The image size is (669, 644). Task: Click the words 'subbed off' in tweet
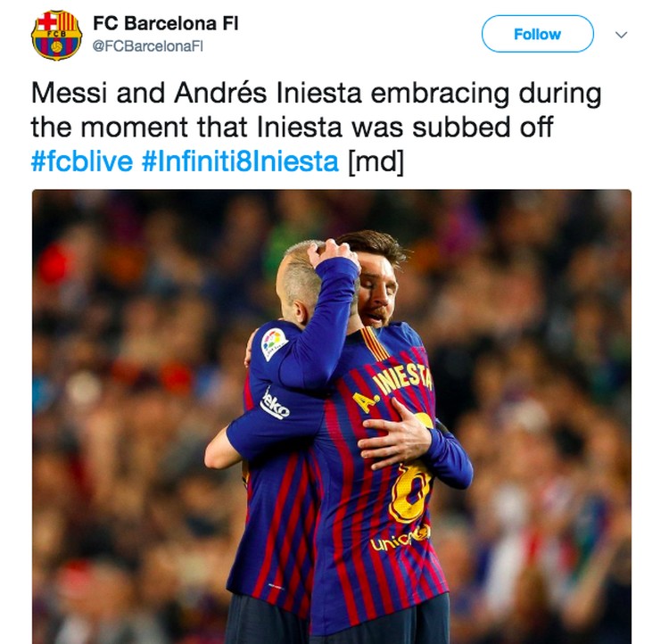click(x=483, y=128)
